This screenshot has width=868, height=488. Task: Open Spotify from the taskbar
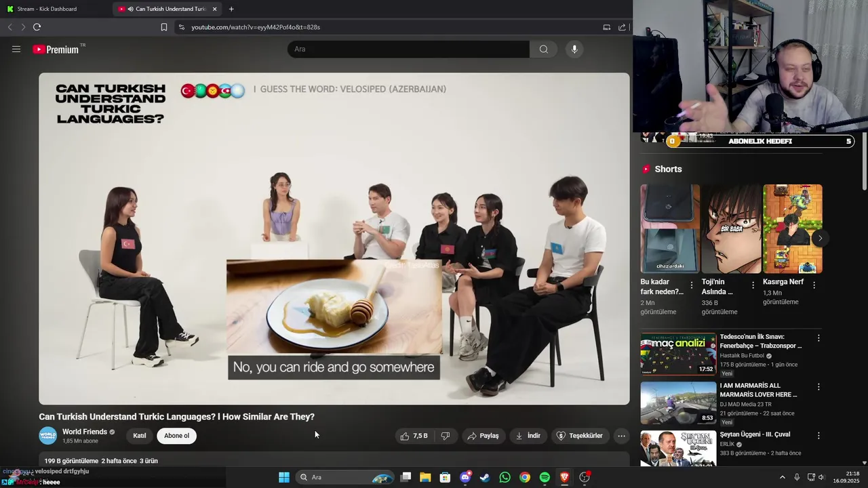545,477
